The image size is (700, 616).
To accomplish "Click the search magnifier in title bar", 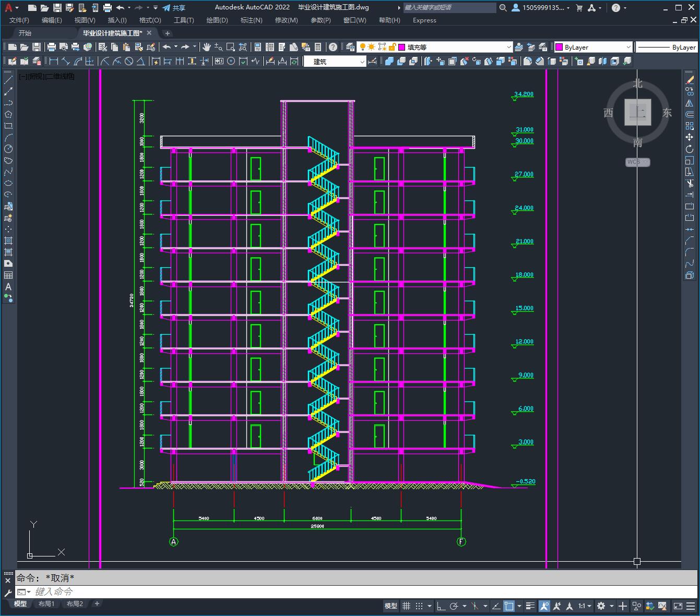I will [x=503, y=7].
